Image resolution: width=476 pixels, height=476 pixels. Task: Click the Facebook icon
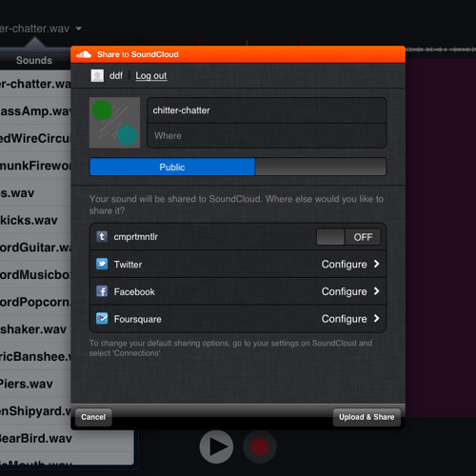[x=102, y=291]
